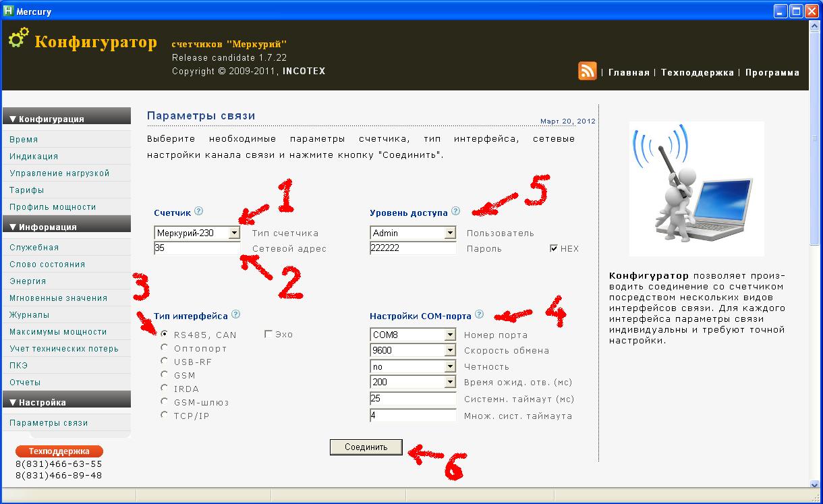The height and width of the screenshot is (504, 823).
Task: Click the Пароль field with 222222
Action: (x=414, y=248)
